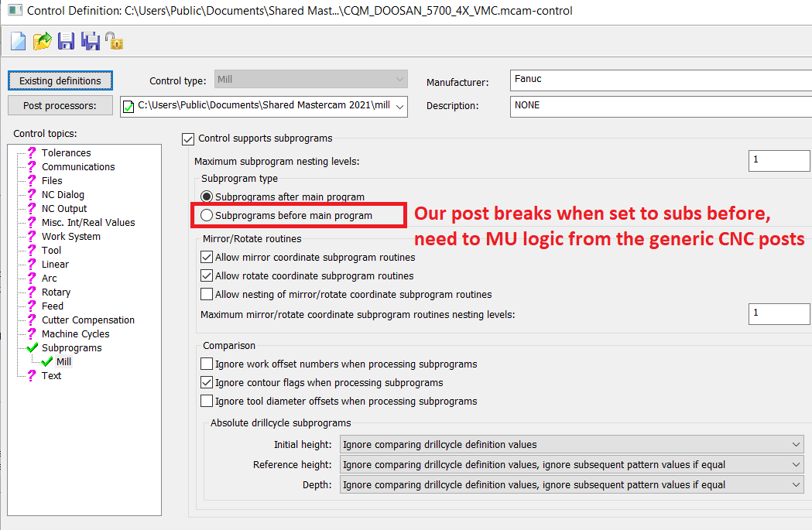
Task: Click the padlock security icon
Action: tap(115, 41)
